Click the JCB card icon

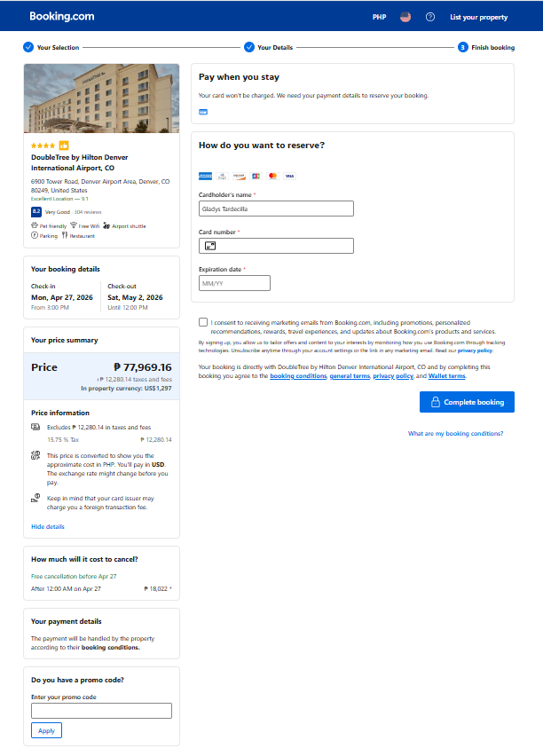point(256,176)
